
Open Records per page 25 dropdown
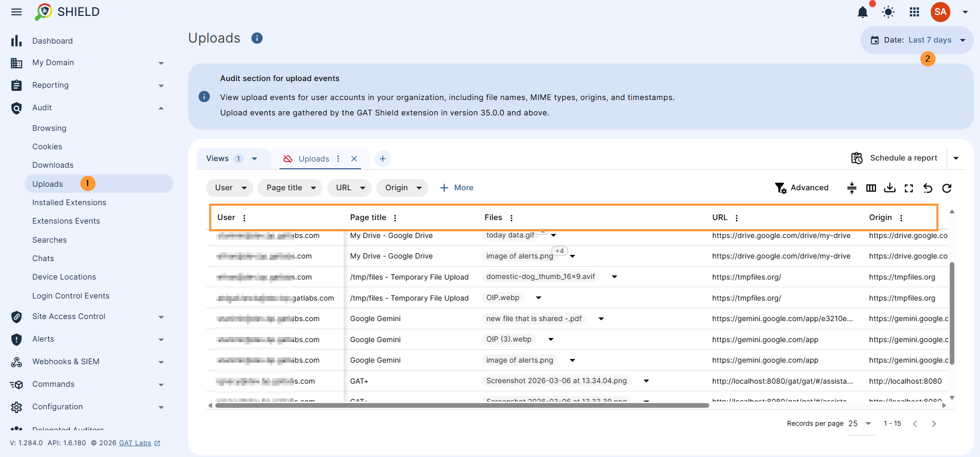click(x=861, y=424)
